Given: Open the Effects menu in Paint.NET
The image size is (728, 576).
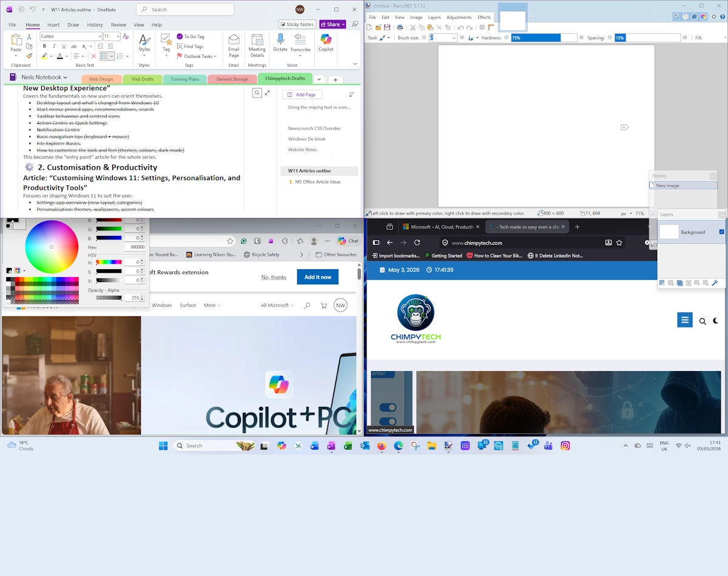Looking at the screenshot, I should [x=484, y=17].
